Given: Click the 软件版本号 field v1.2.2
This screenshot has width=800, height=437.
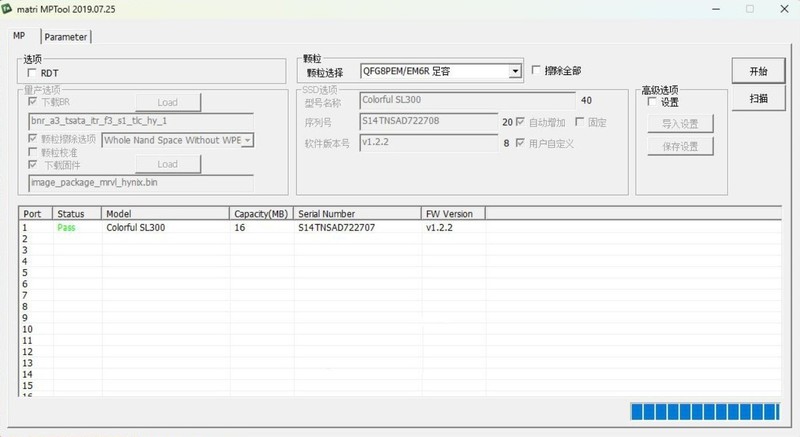Looking at the screenshot, I should point(429,142).
